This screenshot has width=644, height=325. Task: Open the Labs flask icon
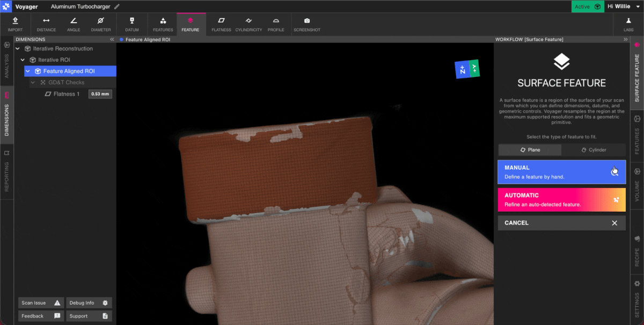[628, 24]
